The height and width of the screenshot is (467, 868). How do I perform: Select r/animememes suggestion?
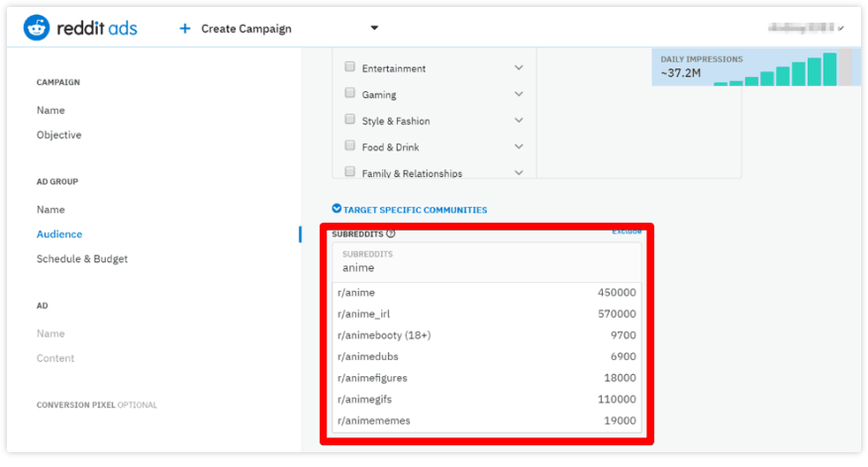pyautogui.click(x=487, y=420)
